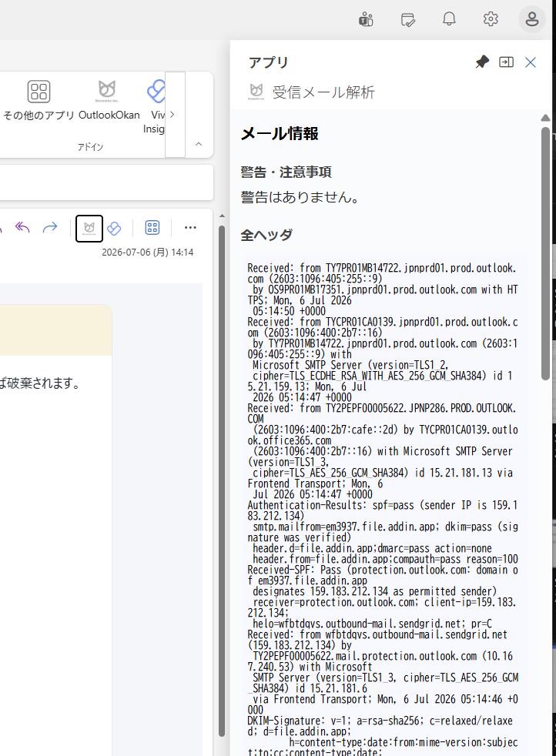The height and width of the screenshot is (756, 556).
Task: Click the メール情報 heading
Action: 280,133
